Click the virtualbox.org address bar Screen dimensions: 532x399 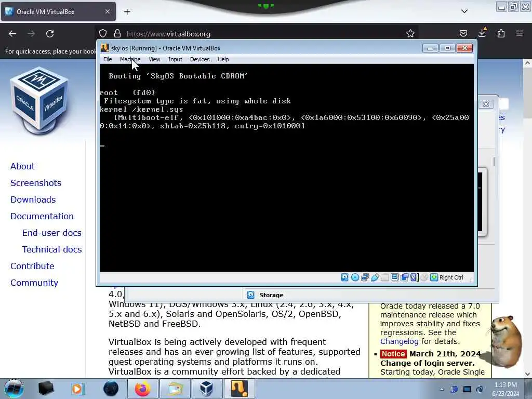tap(258, 34)
